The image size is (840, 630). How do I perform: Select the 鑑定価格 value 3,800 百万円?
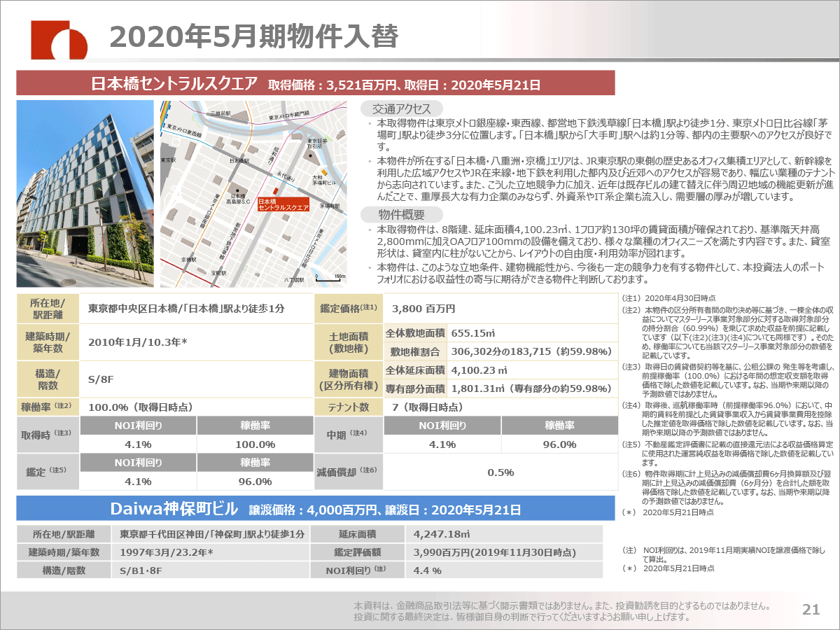point(423,309)
